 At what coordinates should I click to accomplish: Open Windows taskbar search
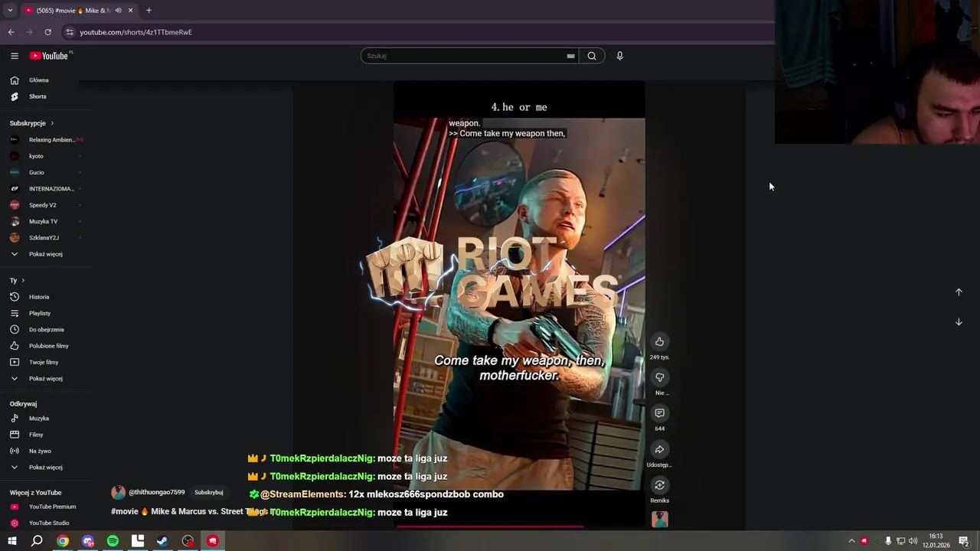[x=37, y=541]
